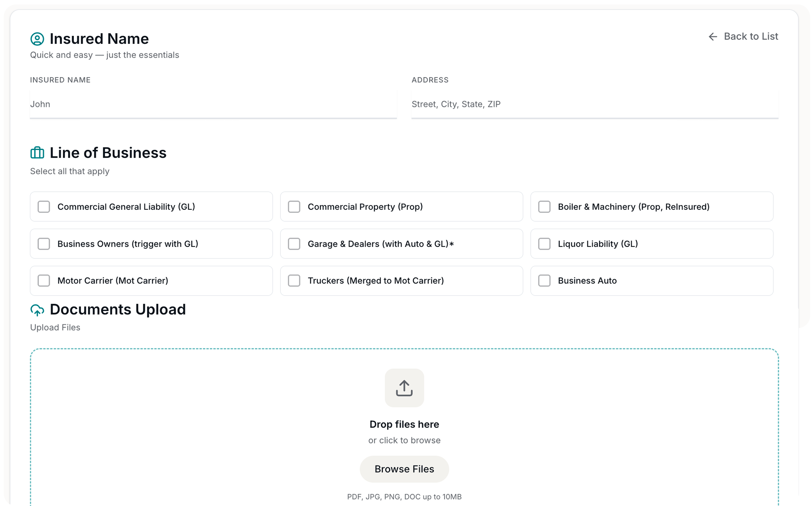
Task: Tick Truckers (Merged to Mot Carrier) checkbox
Action: click(294, 280)
